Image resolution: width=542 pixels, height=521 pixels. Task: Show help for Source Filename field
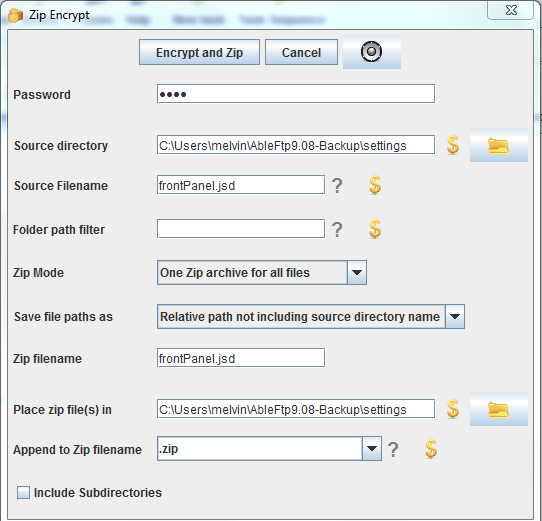point(337,185)
